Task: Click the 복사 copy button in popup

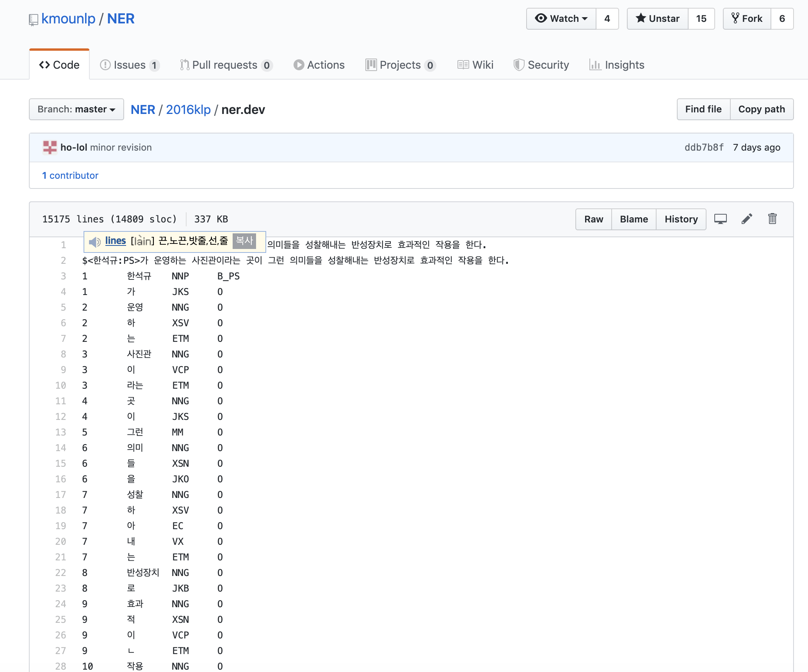Action: (245, 241)
